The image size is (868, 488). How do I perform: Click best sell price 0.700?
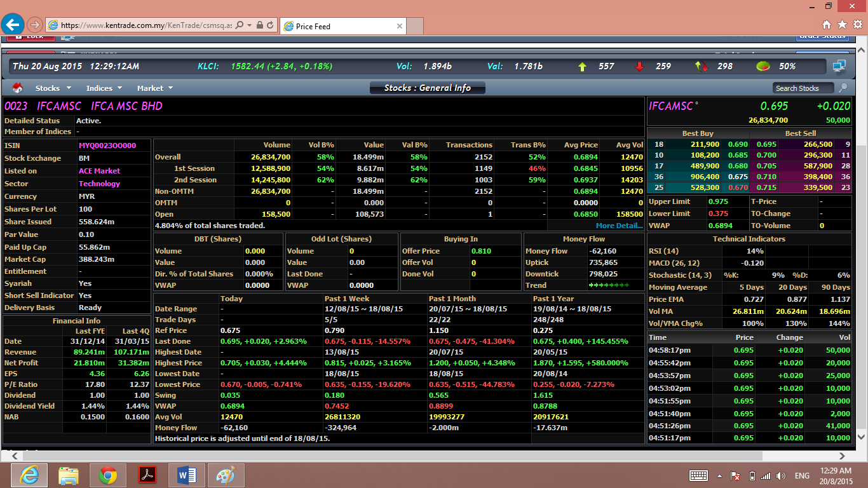pyautogui.click(x=766, y=155)
